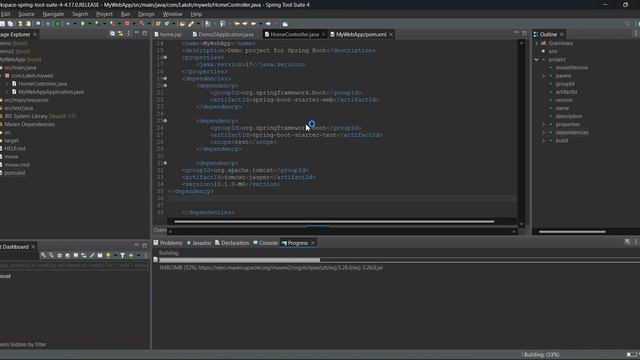Open the Navigate menu

(x=53, y=14)
